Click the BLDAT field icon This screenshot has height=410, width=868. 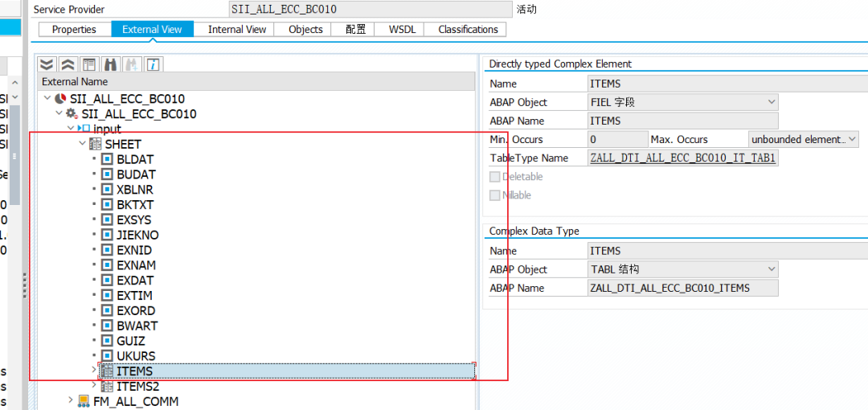coord(107,159)
